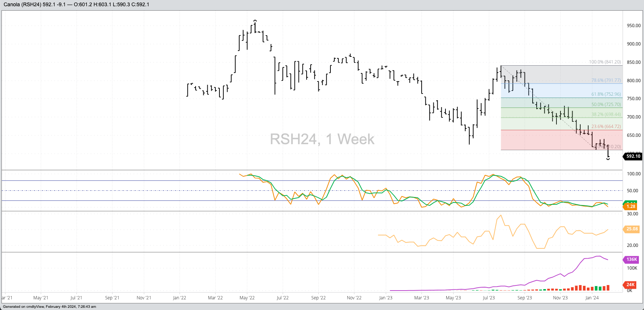Click the 50.0% (725.70) retracement label
644x310 pixels.
(x=606, y=105)
